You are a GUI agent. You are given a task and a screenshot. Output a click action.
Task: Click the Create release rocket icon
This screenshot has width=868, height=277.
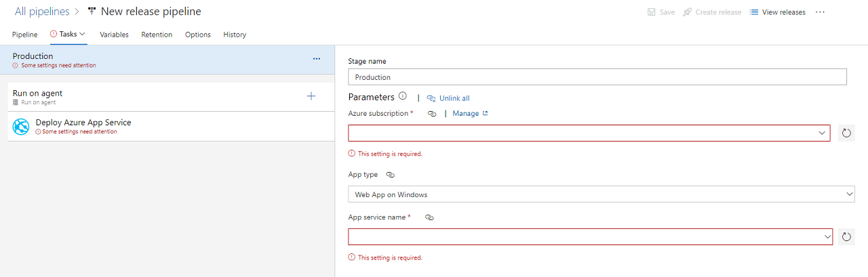coord(687,12)
